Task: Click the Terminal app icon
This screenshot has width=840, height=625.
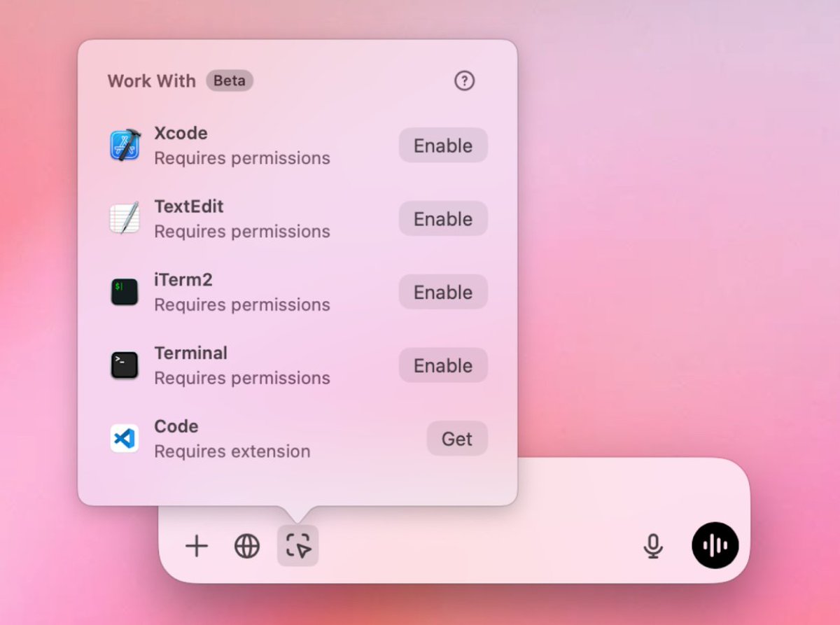Action: click(x=125, y=365)
